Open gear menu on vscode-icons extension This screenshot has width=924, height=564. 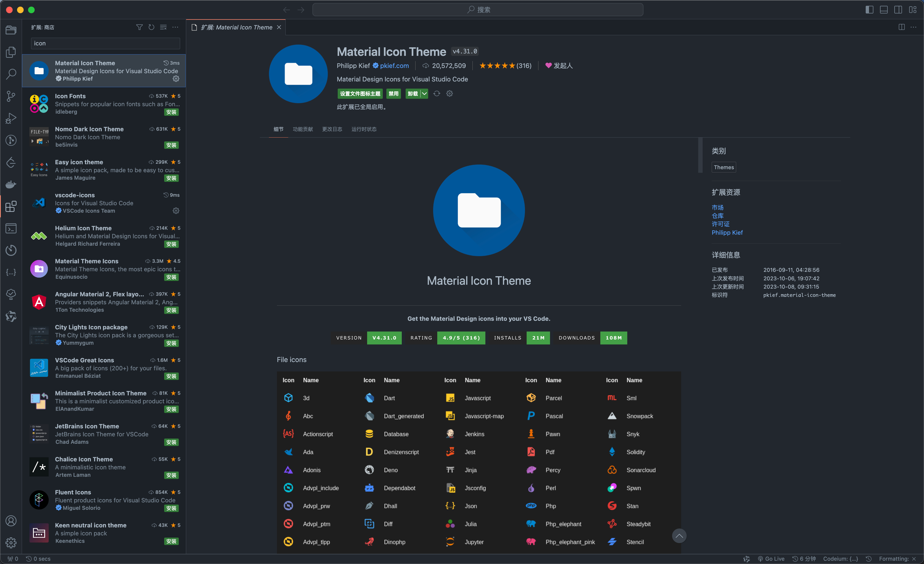[176, 211]
